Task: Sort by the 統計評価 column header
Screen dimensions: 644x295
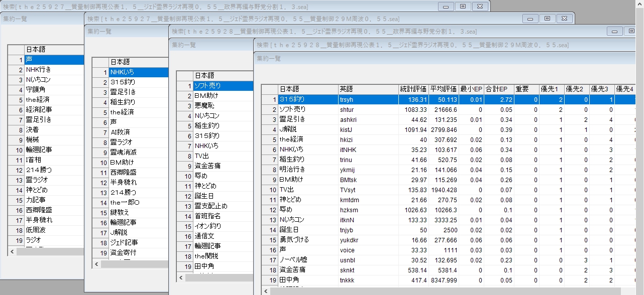Action: point(413,89)
